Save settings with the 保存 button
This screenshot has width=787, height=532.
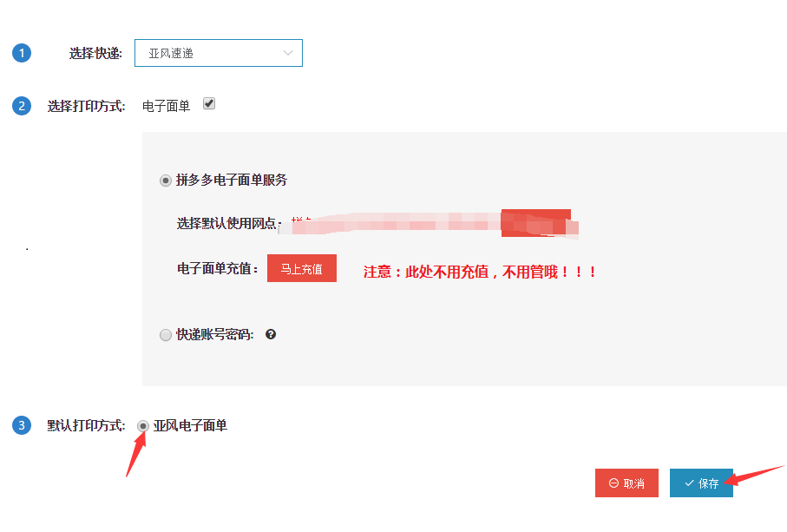701,483
